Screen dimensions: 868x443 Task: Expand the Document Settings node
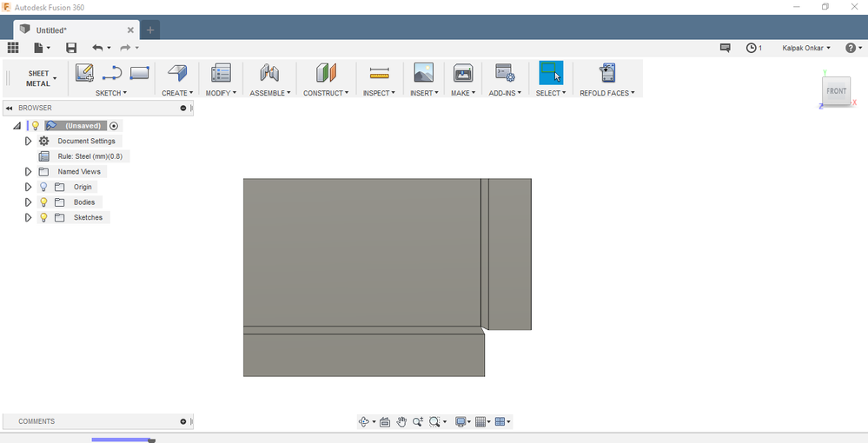click(x=28, y=142)
